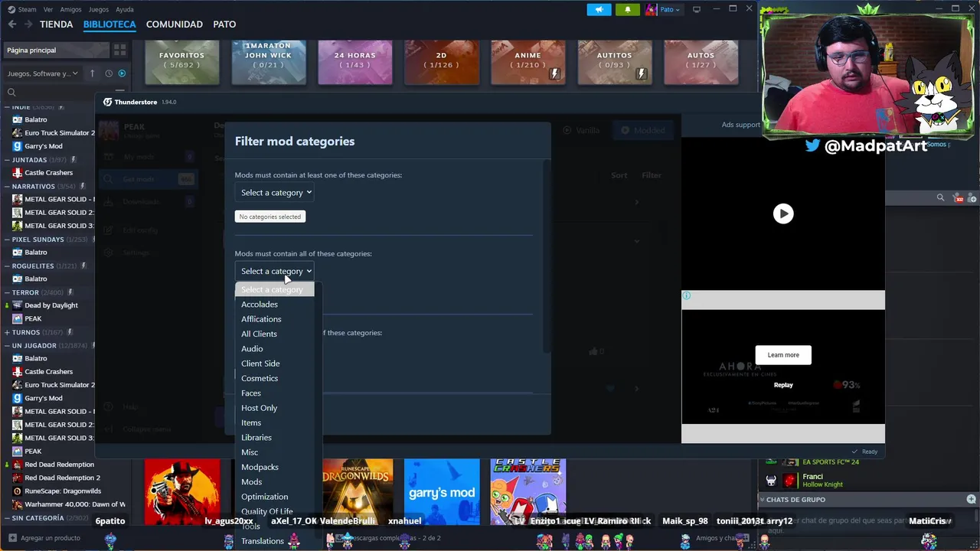Click the recent activity clock icon
Viewport: 980px width, 551px height.
(x=109, y=73)
